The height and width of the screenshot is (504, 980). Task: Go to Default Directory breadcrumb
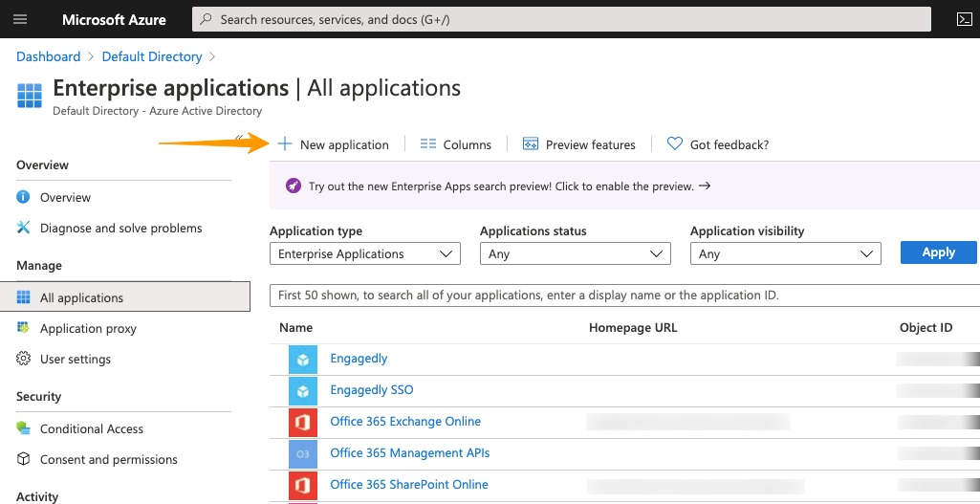[x=152, y=56]
